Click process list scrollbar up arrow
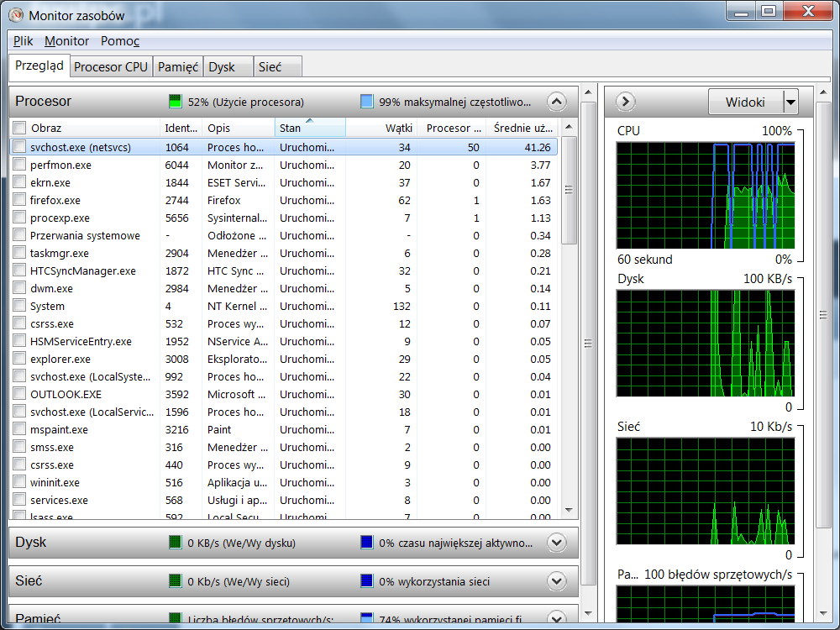 [569, 127]
